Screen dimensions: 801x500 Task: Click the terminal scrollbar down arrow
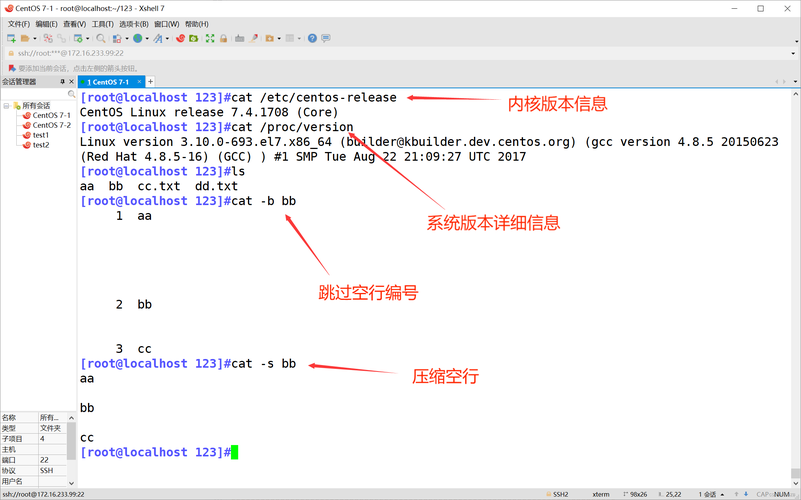(x=795, y=483)
